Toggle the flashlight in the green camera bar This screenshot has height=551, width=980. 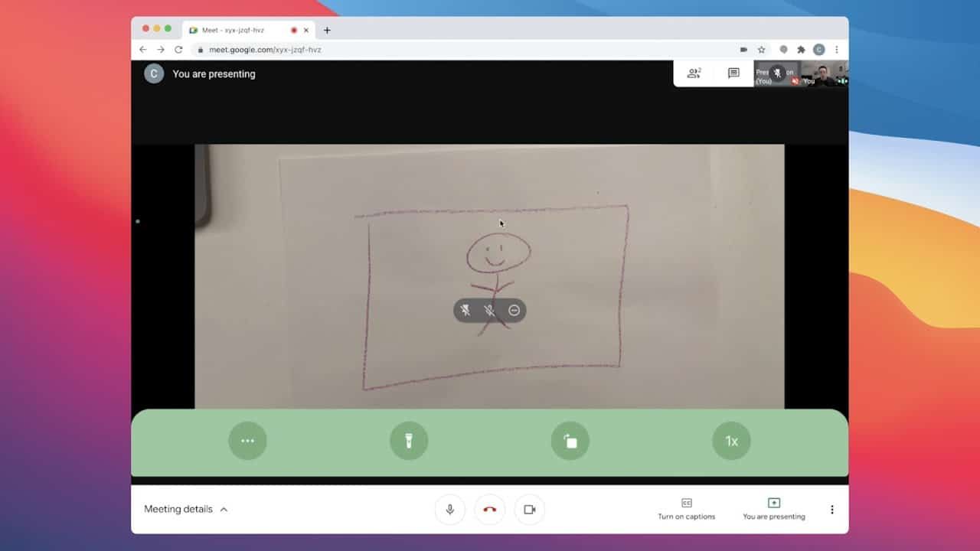(x=409, y=441)
